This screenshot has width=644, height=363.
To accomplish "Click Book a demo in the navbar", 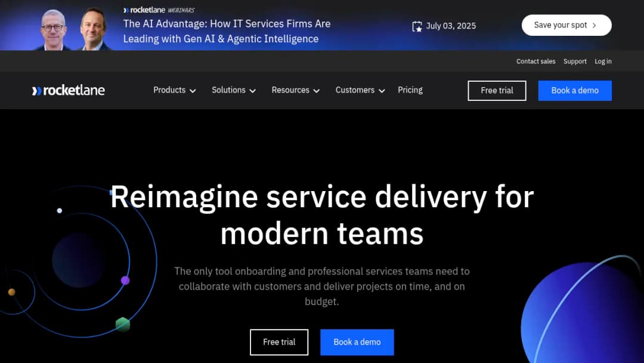I will click(575, 90).
